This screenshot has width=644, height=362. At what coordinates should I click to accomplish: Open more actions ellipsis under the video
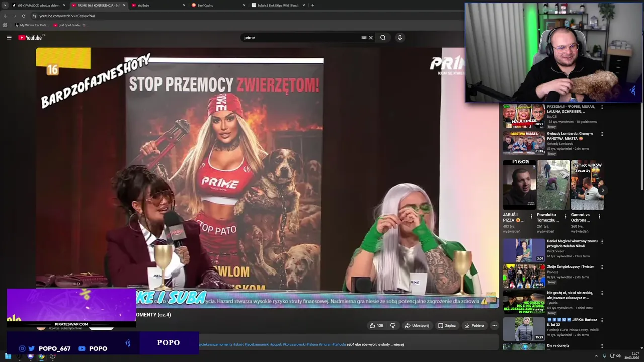(494, 325)
